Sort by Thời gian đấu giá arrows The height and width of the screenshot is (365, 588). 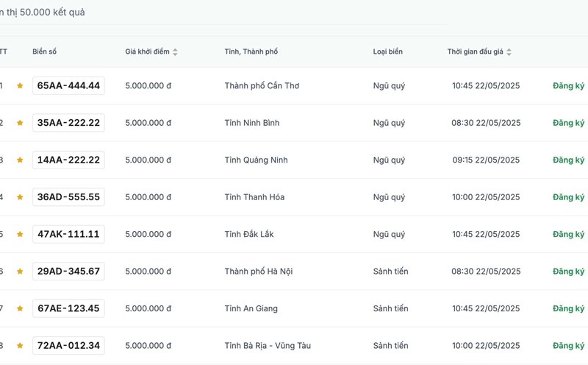tap(509, 52)
